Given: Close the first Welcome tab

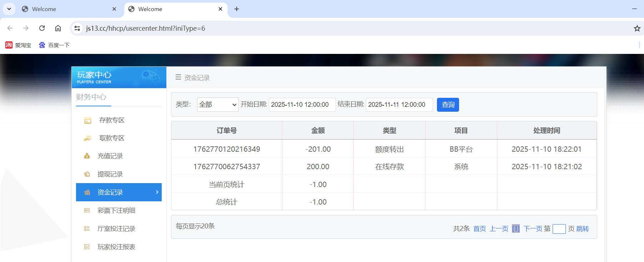Looking at the screenshot, I should click(114, 9).
